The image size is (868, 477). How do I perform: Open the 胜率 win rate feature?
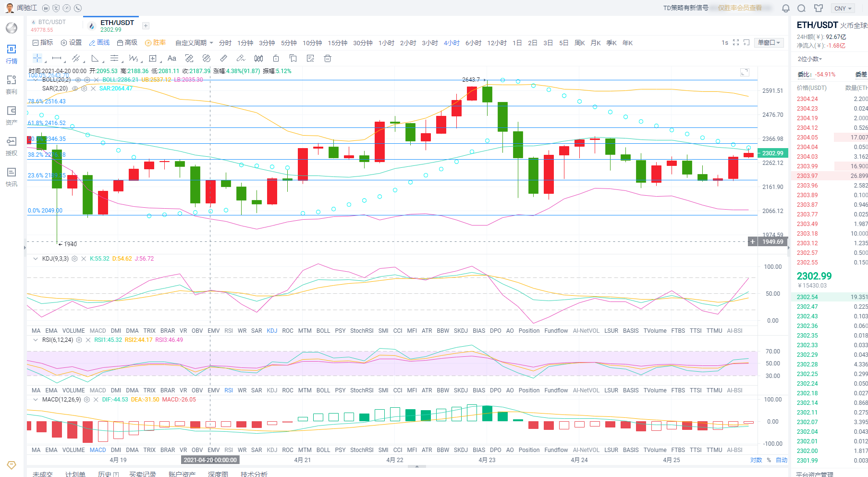coord(155,43)
